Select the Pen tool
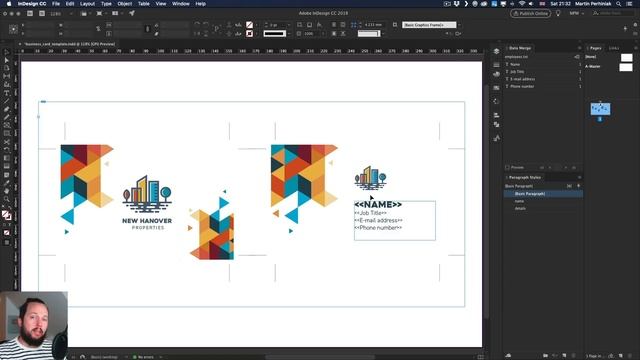The image size is (640, 360). [7, 109]
